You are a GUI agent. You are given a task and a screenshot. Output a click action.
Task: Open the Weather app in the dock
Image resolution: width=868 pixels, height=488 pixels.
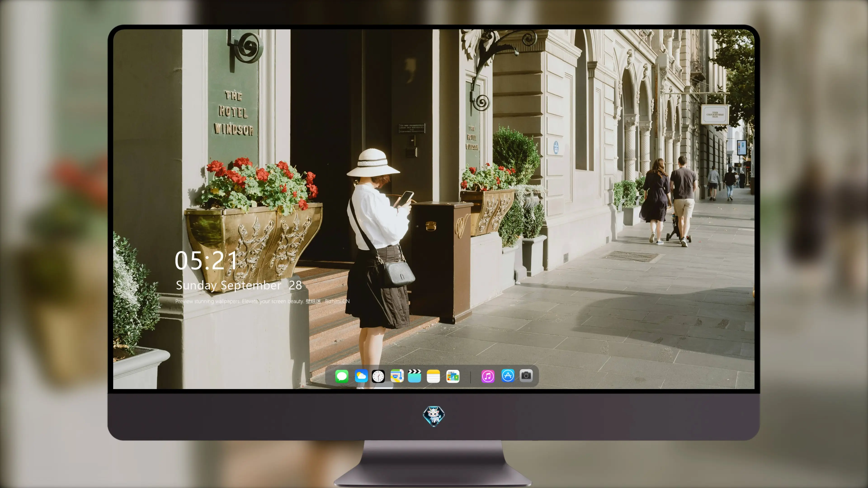361,376
